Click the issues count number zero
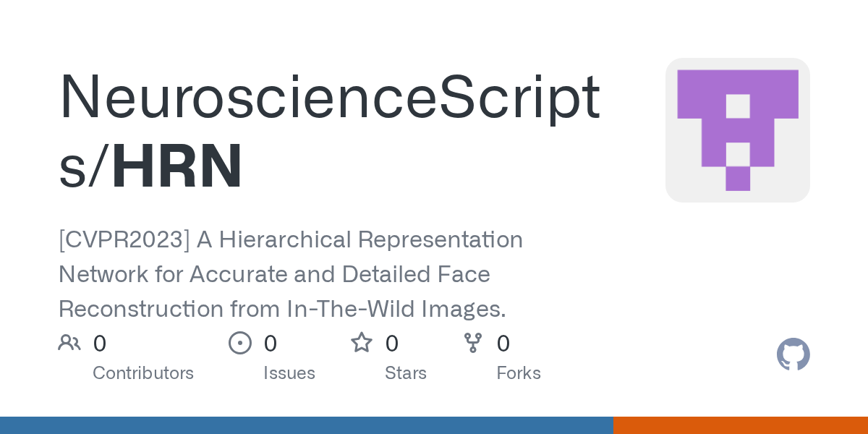Screen dimensions: 868x434 coord(271,344)
